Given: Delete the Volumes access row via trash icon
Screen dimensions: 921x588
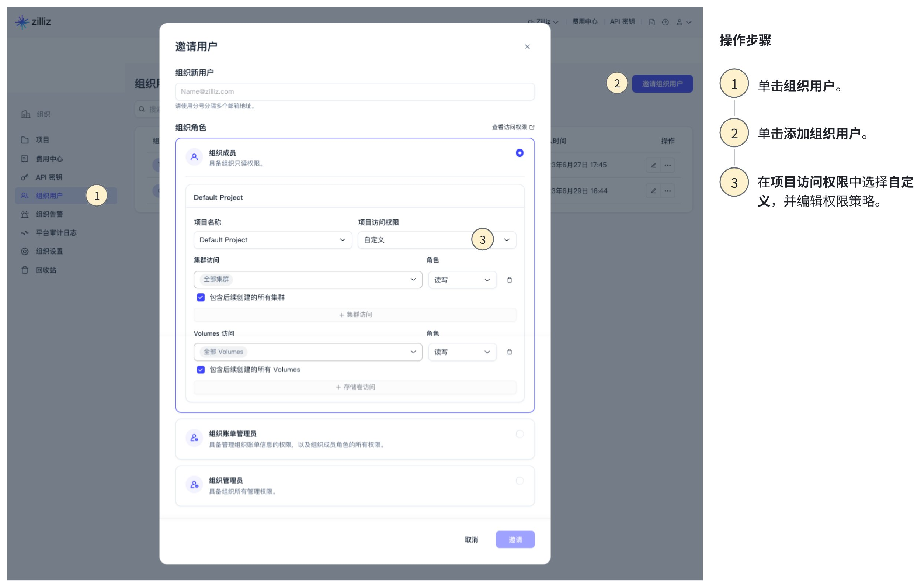Looking at the screenshot, I should (509, 352).
